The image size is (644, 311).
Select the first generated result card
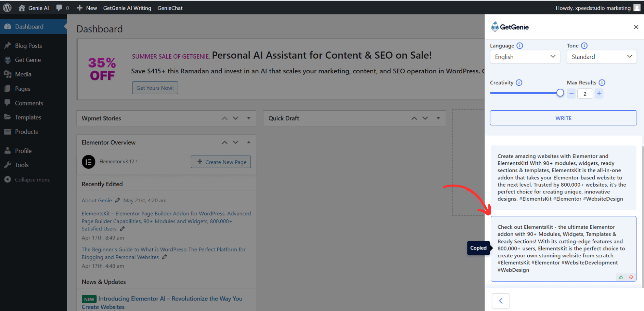563,177
